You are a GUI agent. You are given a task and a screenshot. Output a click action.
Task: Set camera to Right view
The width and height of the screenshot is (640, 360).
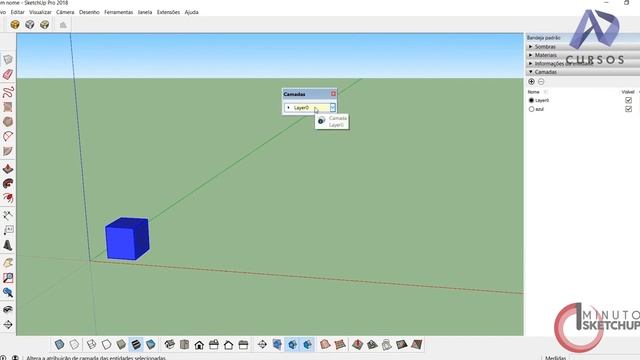click(214, 344)
